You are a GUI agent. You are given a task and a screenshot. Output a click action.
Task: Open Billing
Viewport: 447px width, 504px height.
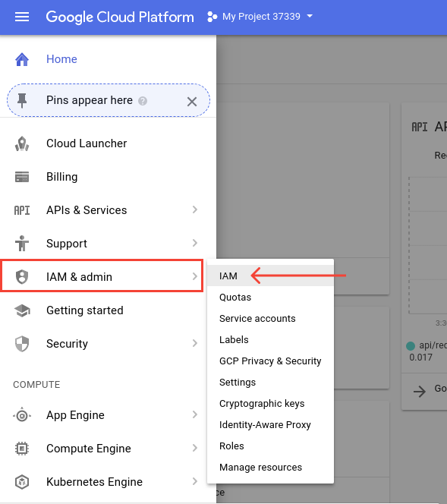click(62, 177)
